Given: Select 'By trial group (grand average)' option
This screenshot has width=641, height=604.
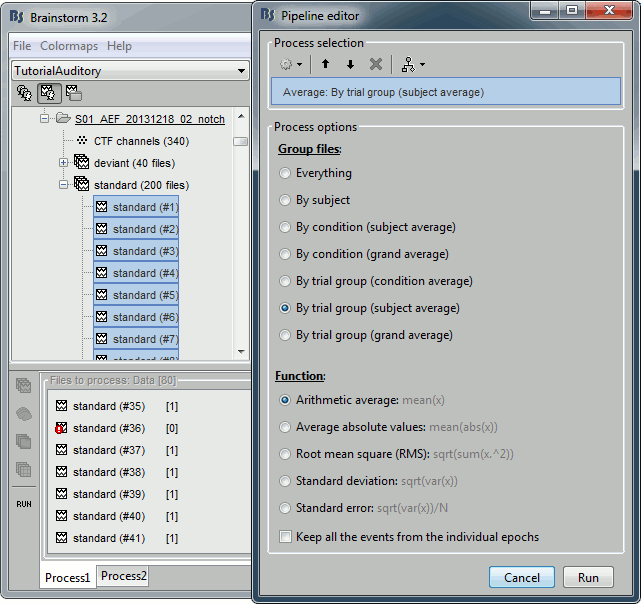Looking at the screenshot, I should point(286,335).
